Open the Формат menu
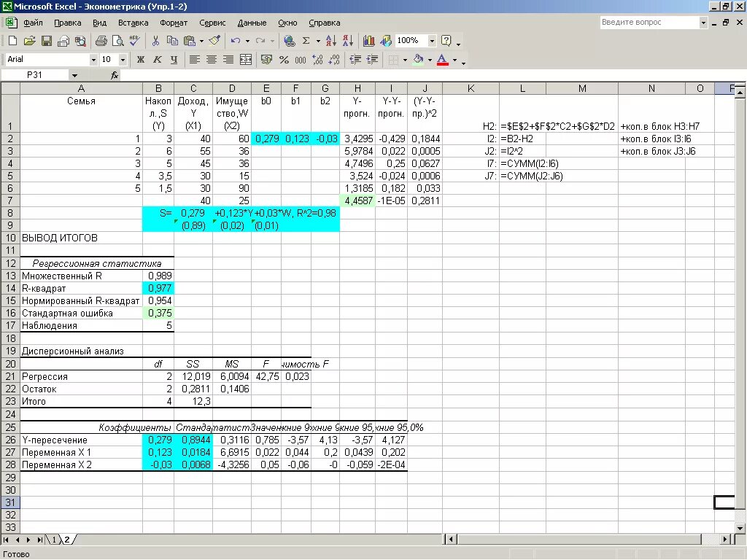 [x=174, y=23]
